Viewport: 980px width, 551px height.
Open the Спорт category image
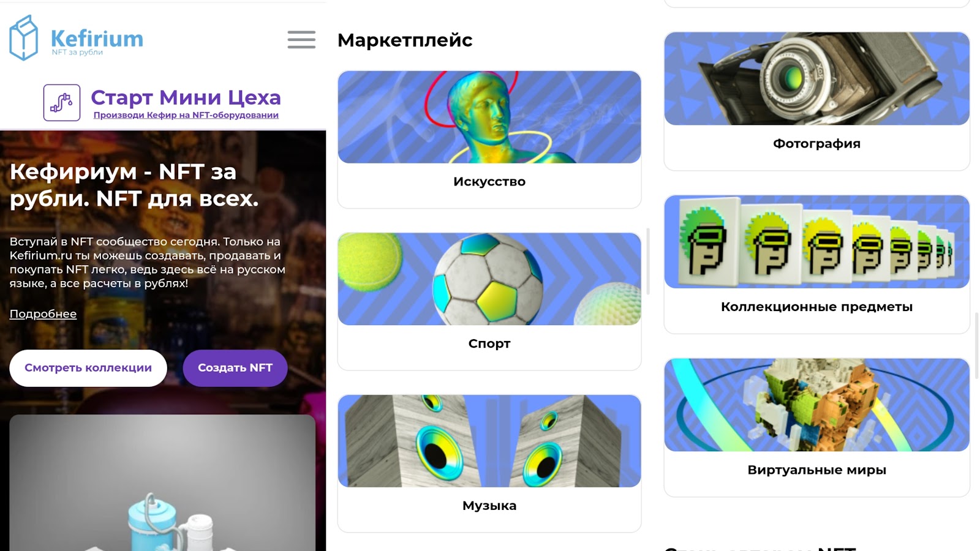coord(489,279)
